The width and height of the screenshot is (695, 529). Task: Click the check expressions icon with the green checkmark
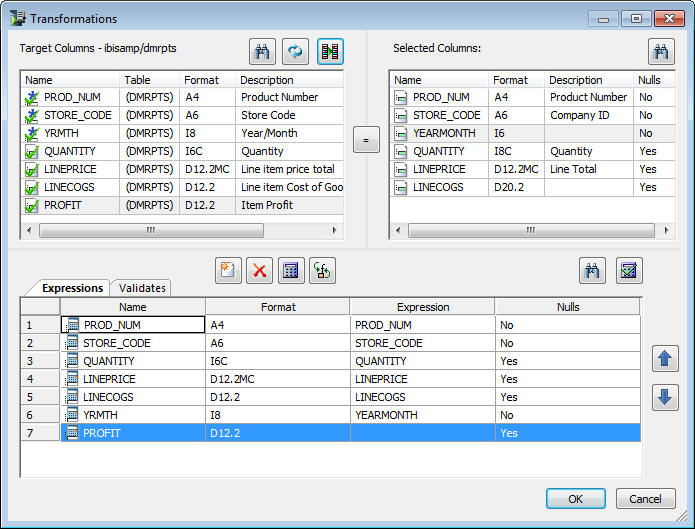629,270
